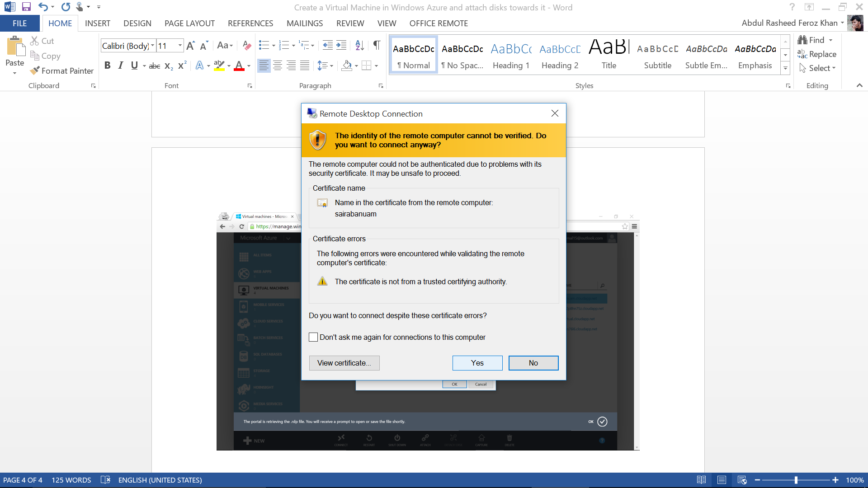Sort paragraphs with the A-Z icon
Viewport: 868px width, 488px height.
coord(360,45)
